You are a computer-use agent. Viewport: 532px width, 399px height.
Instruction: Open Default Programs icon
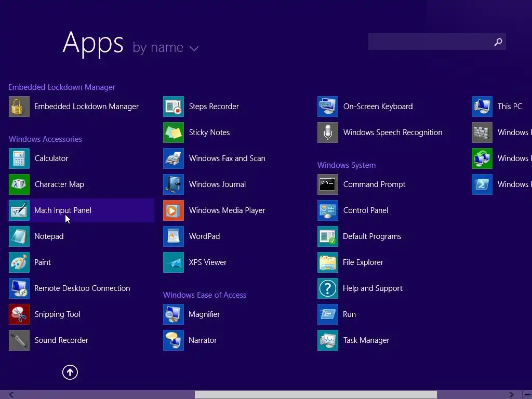click(x=328, y=236)
